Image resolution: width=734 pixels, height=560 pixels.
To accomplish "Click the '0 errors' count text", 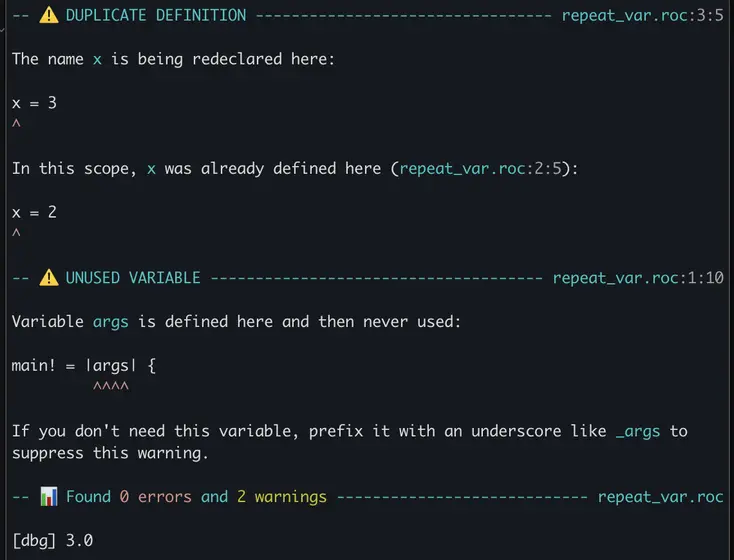I will [x=155, y=496].
